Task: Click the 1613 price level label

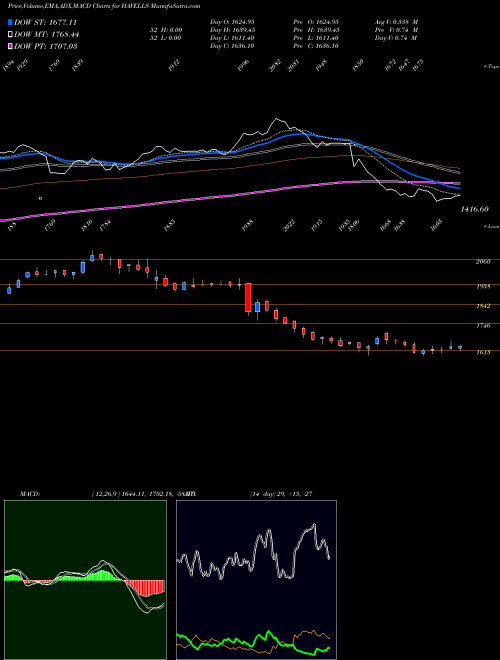Action: pos(483,353)
